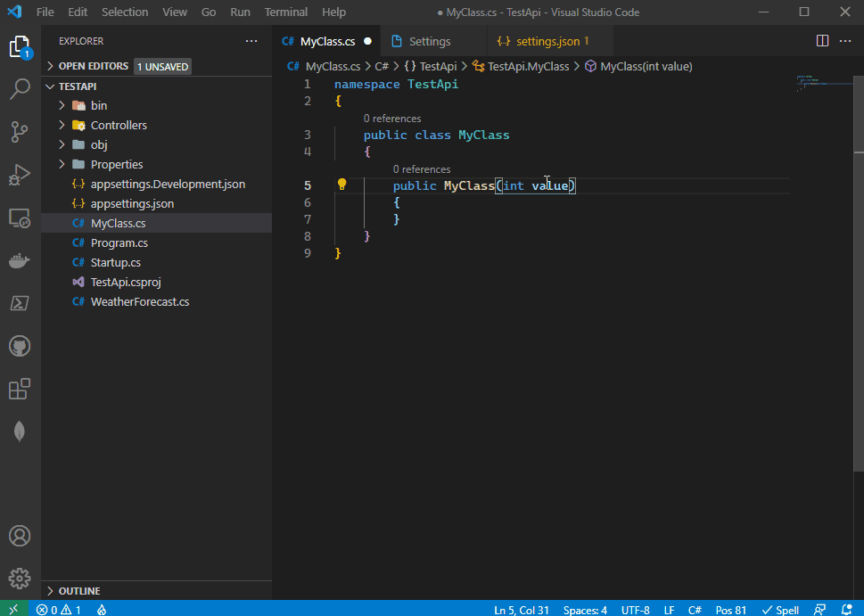Open the GitHub extension icon
This screenshot has height=616, width=864.
(x=20, y=346)
